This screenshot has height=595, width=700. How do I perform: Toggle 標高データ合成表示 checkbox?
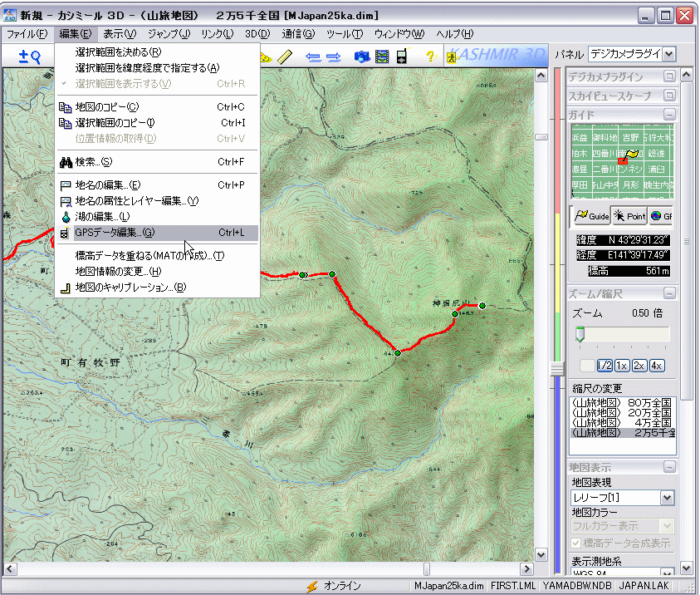point(576,543)
